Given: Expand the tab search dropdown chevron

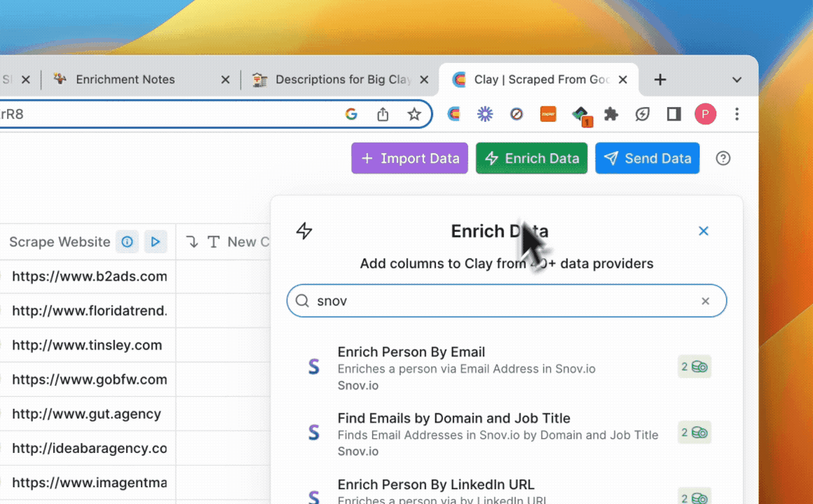Looking at the screenshot, I should 737,80.
